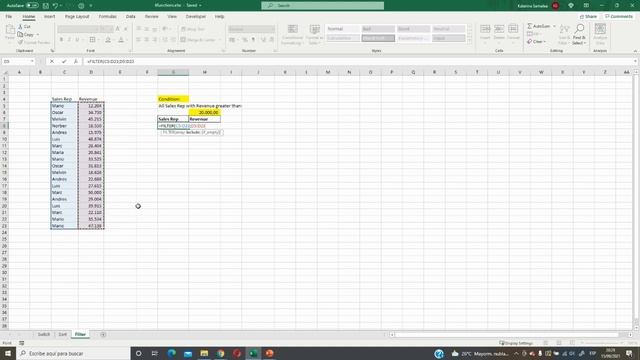Open the Formulas ribbon tab
The image size is (640, 360).
click(108, 16)
